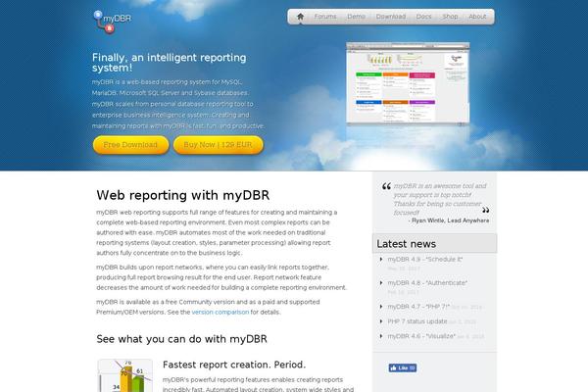Open news myDBR 4.7 "PHP 7!"
Image resolution: width=588 pixels, height=392 pixels.
click(418, 307)
